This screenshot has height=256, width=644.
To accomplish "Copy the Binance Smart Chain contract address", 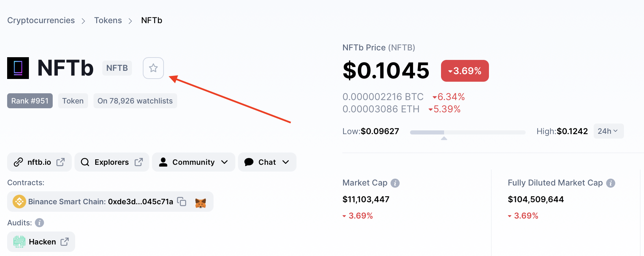I will (182, 202).
